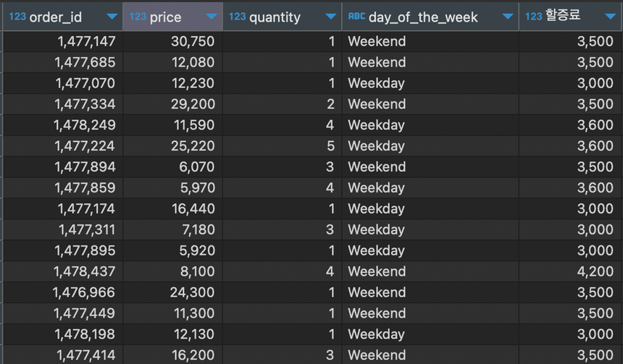Click price cell 29,200
The image size is (623, 364).
tap(173, 104)
